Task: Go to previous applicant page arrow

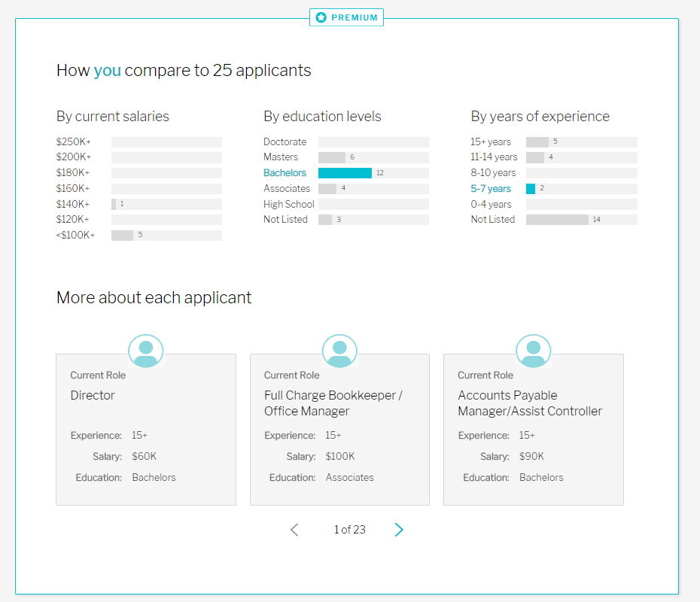Action: (294, 530)
